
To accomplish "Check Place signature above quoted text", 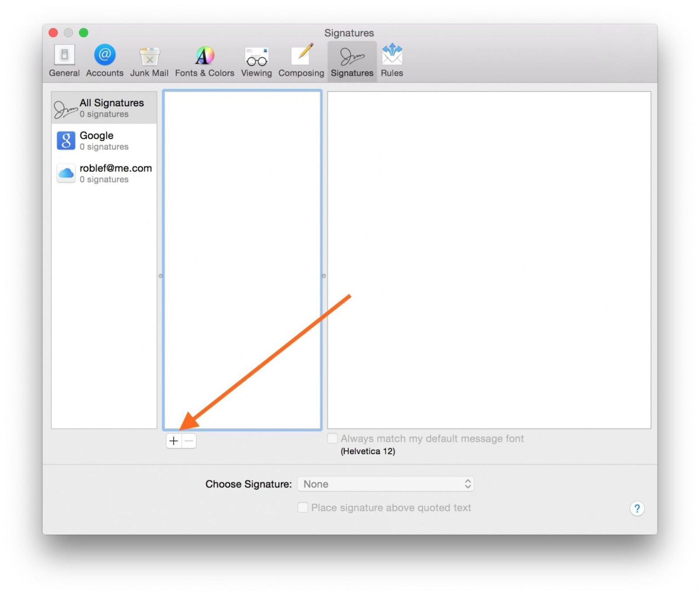I will 303,507.
